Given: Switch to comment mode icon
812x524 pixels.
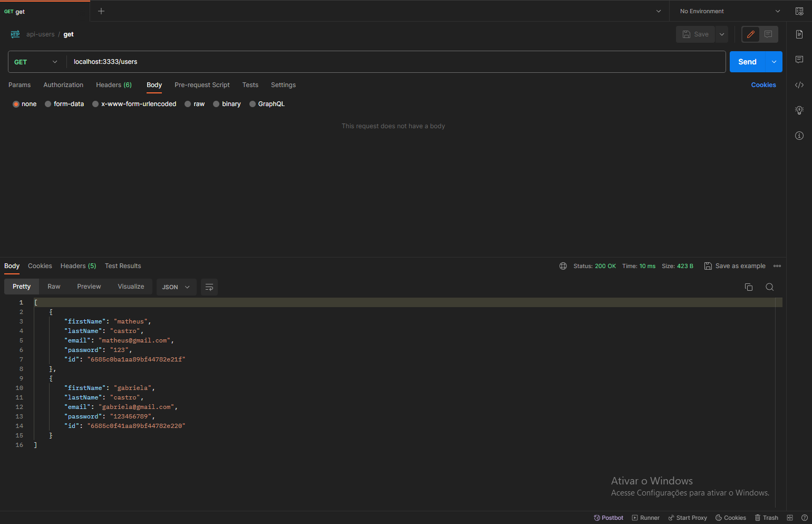Looking at the screenshot, I should pos(768,34).
